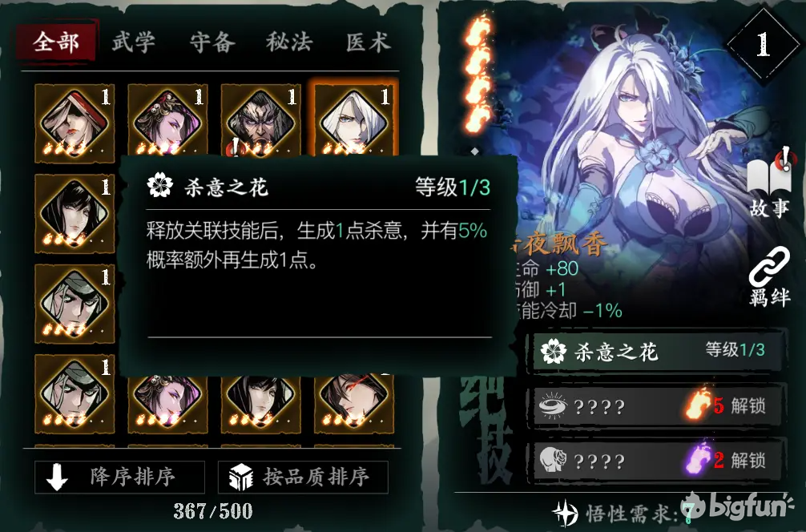
Task: Expand the 杀意之花 skill row
Action: (x=659, y=352)
